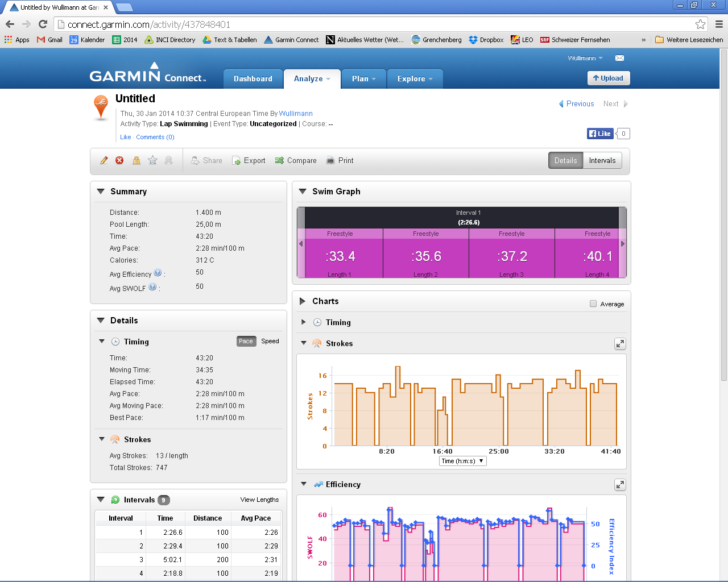The width and height of the screenshot is (728, 582).
Task: Open the Dashboard tab
Action: click(253, 79)
